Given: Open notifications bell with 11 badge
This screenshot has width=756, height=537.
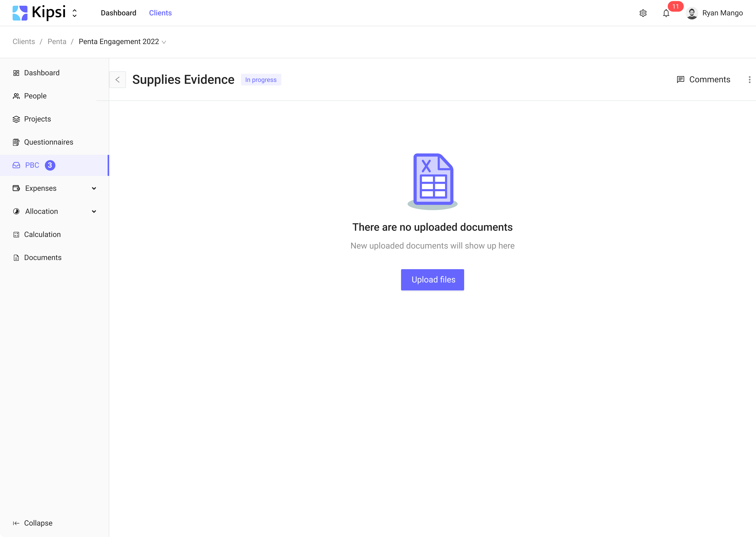Looking at the screenshot, I should [x=666, y=13].
